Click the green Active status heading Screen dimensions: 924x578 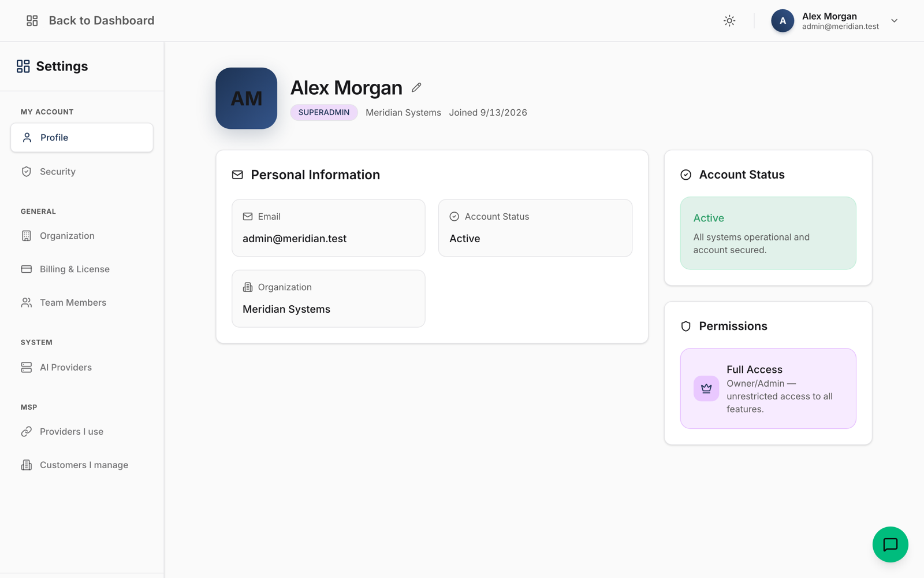coord(709,218)
